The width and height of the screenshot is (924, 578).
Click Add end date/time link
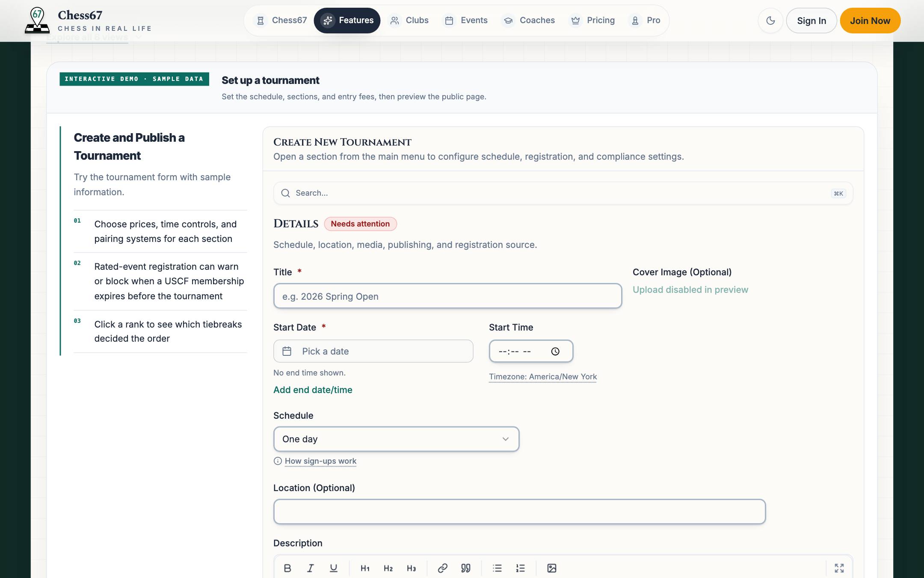[x=313, y=390]
